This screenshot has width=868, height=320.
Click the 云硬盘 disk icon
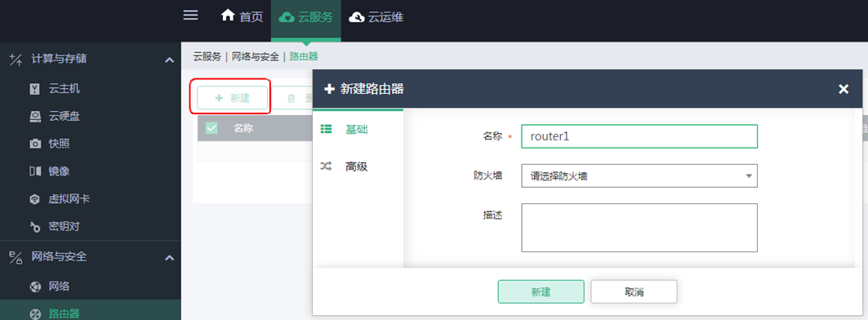[x=35, y=116]
